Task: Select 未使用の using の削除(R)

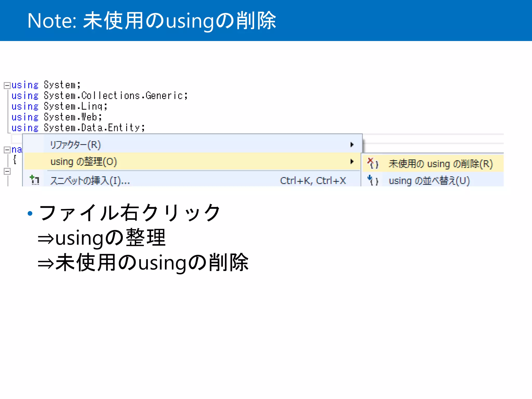Action: click(x=433, y=164)
